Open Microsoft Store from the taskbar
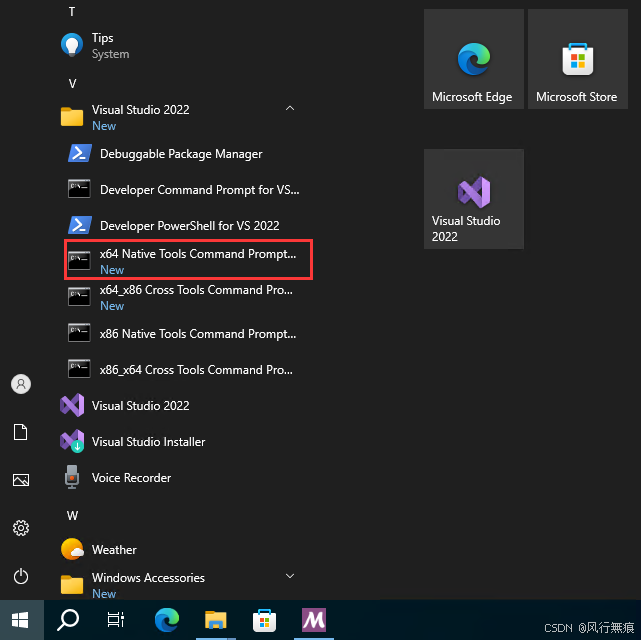 pos(264,620)
